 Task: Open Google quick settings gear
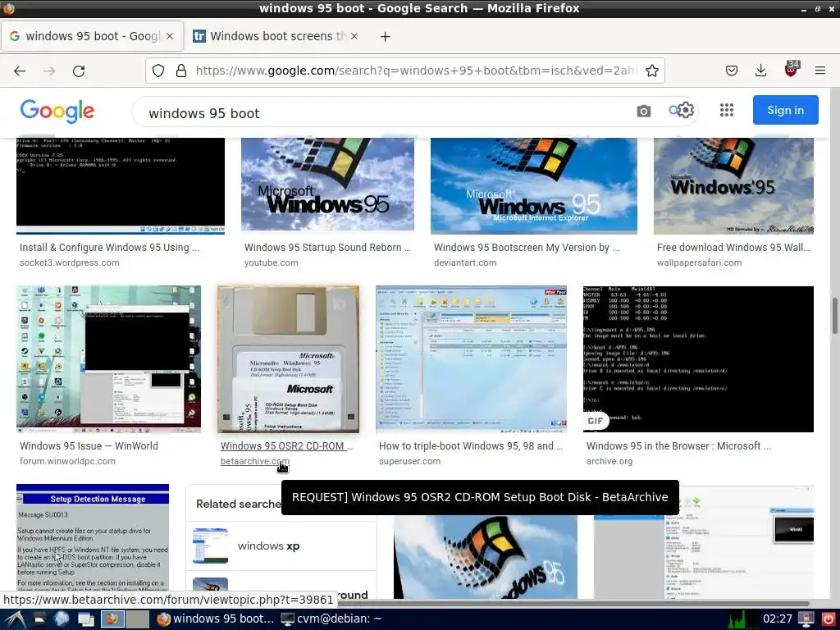click(x=687, y=111)
